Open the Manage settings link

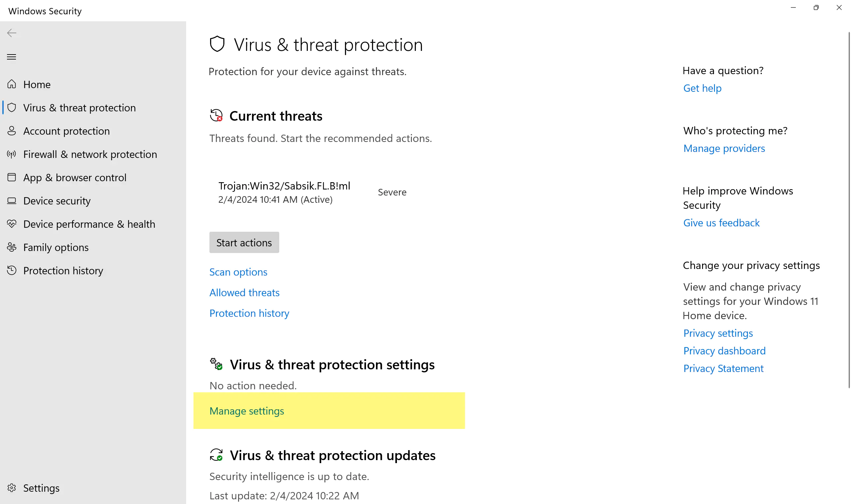tap(247, 411)
